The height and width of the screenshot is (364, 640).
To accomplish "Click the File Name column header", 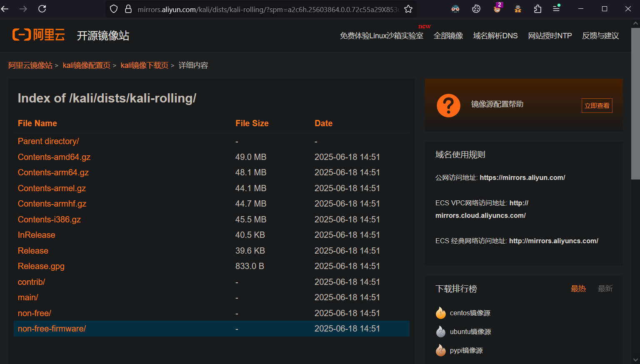I will (37, 123).
